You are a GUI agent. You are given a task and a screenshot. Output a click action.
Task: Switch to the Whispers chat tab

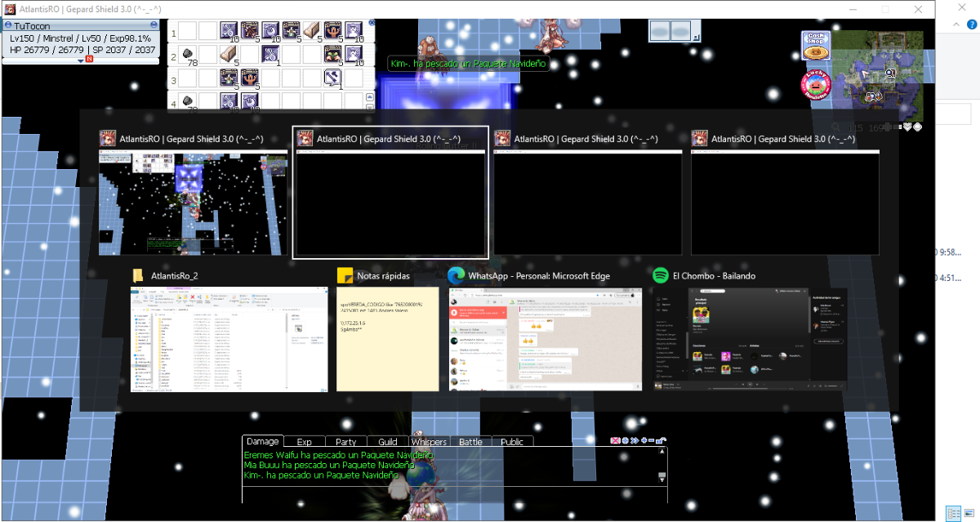point(429,441)
